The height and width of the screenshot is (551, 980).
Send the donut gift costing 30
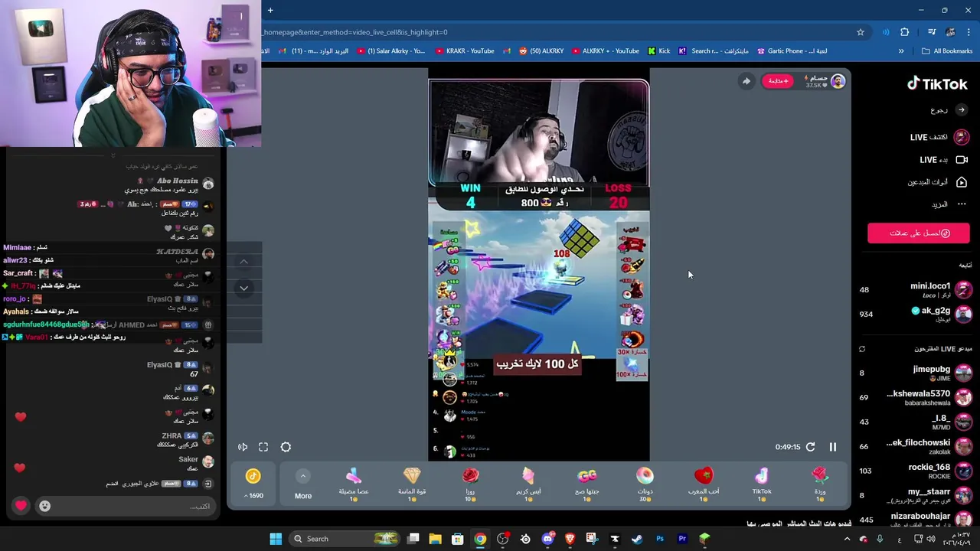(645, 484)
